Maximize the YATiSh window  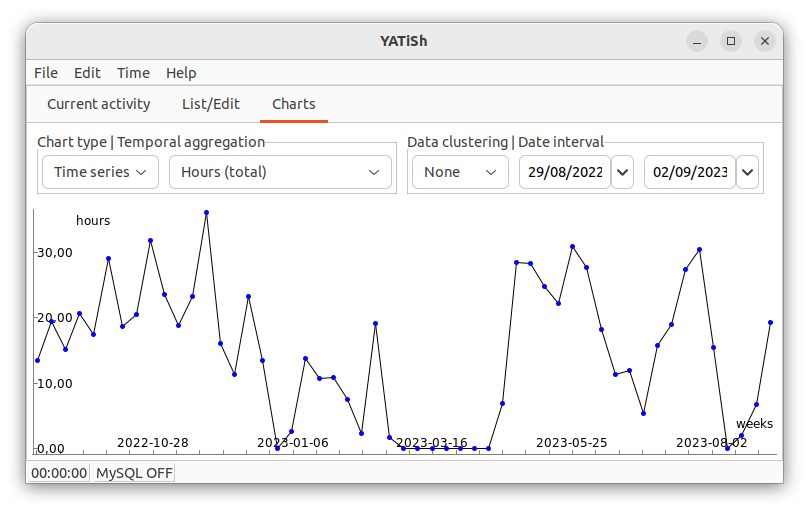[x=731, y=41]
